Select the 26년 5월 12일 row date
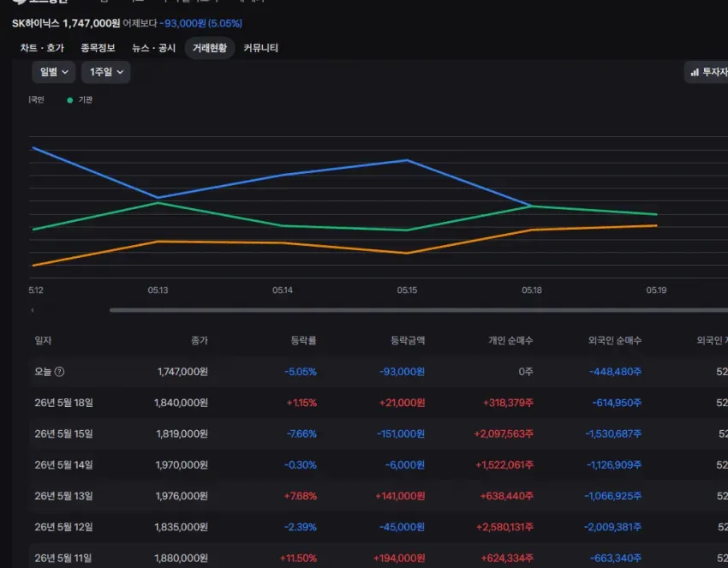The image size is (728, 568). pos(63,527)
